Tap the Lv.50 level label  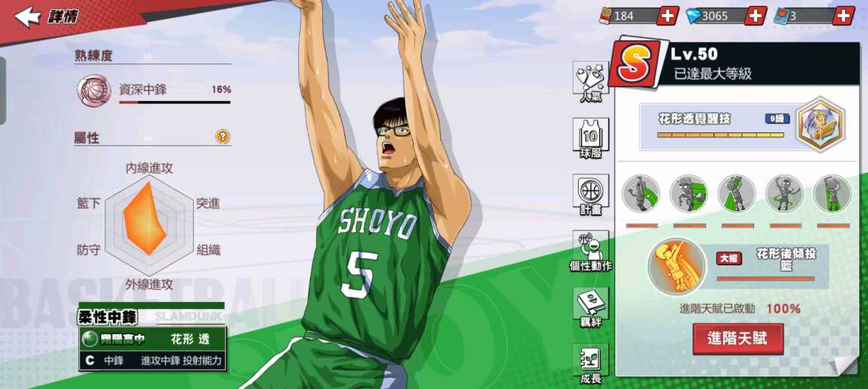pyautogui.click(x=694, y=54)
